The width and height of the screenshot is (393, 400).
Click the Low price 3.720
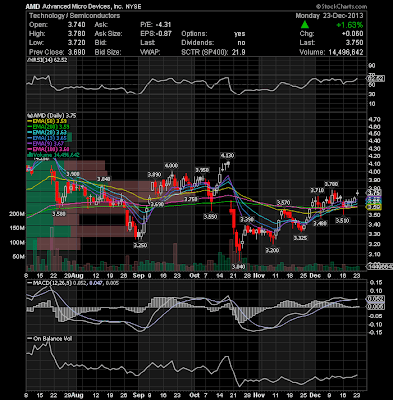pos(77,43)
